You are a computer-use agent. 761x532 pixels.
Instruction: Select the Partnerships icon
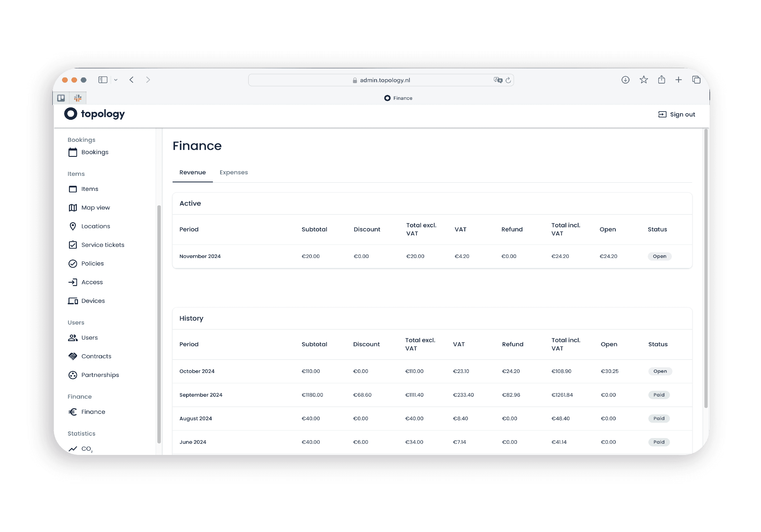pyautogui.click(x=73, y=375)
